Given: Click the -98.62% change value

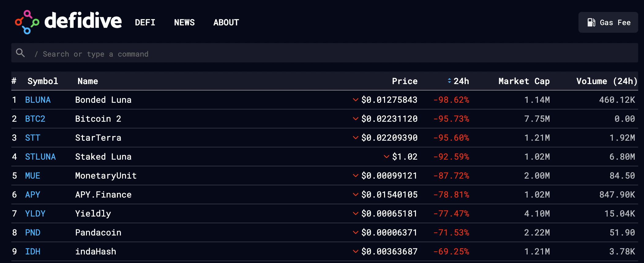Looking at the screenshot, I should pyautogui.click(x=451, y=100).
